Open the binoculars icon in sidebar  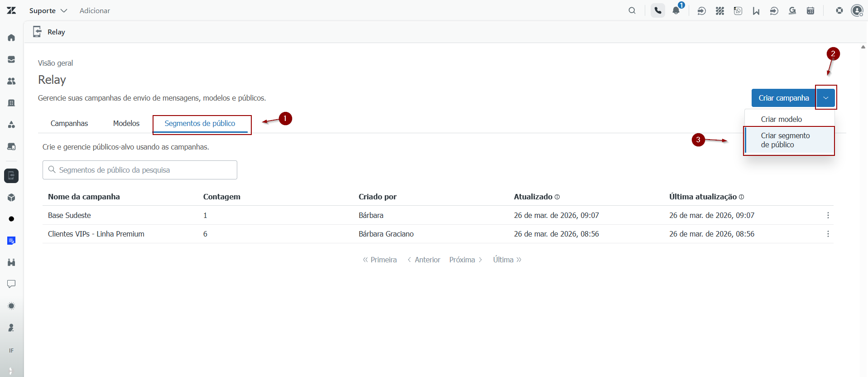click(11, 262)
